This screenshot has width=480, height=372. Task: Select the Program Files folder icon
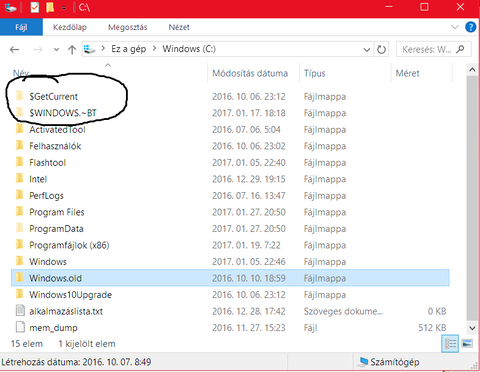click(20, 212)
